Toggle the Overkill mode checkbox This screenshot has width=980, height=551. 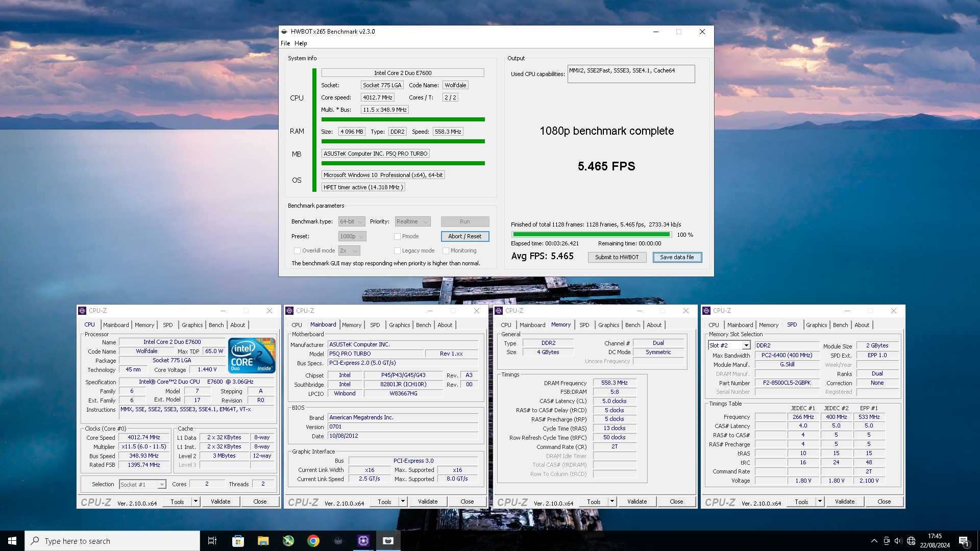[297, 251]
